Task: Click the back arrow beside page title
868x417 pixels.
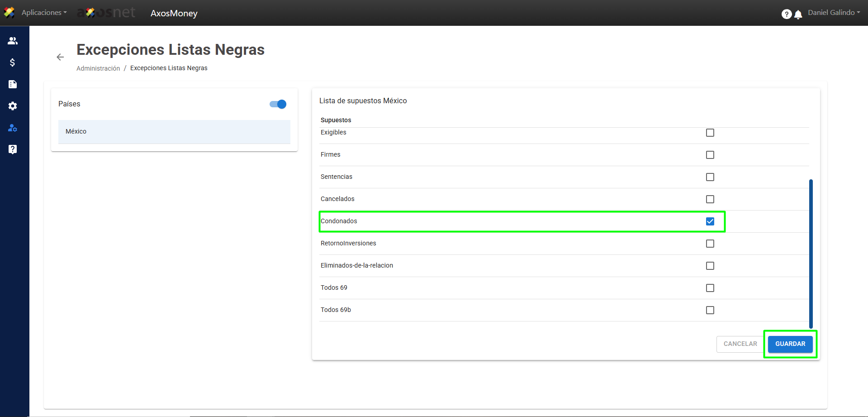Action: 60,57
